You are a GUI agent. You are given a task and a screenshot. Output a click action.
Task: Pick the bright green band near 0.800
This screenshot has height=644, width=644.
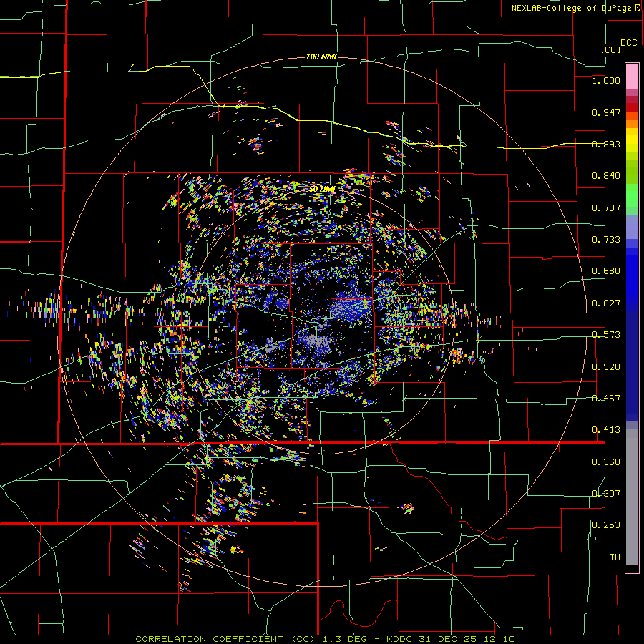point(632,195)
